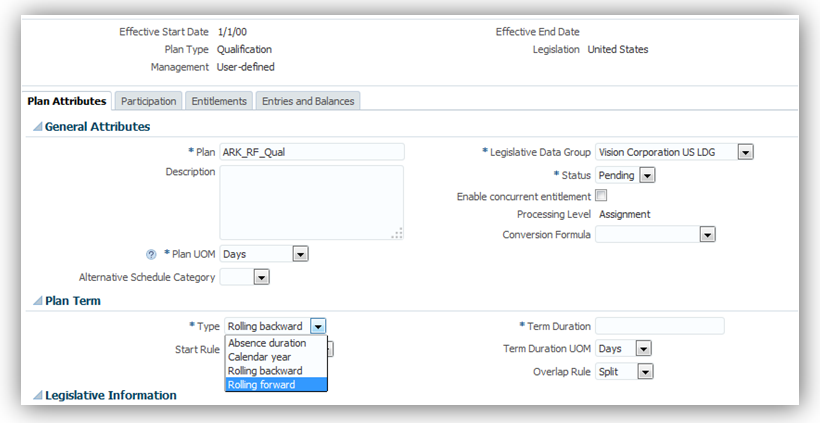
Task: Select Rolling forward from Type list
Action: click(264, 385)
